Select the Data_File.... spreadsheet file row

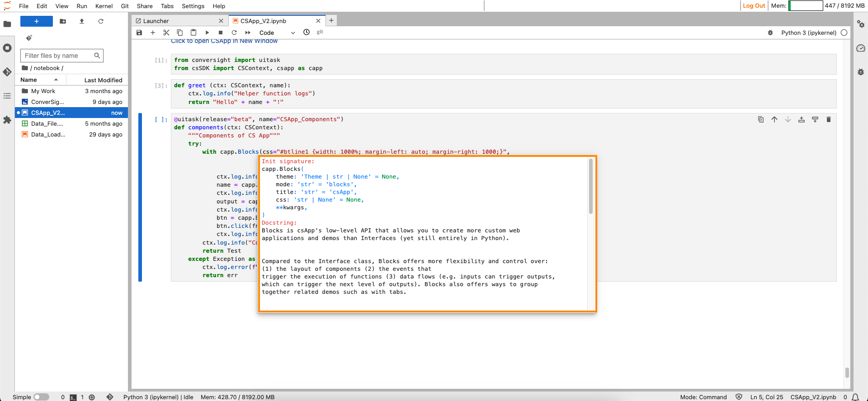[x=72, y=123]
